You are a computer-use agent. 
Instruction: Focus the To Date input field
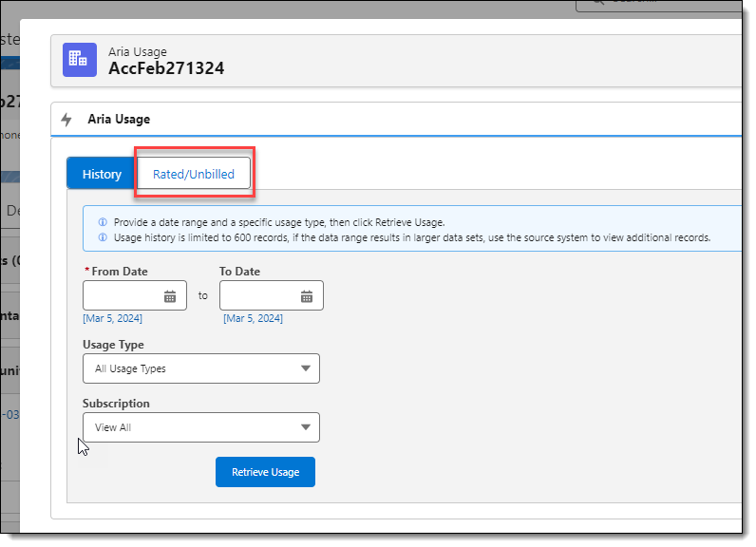(x=272, y=295)
